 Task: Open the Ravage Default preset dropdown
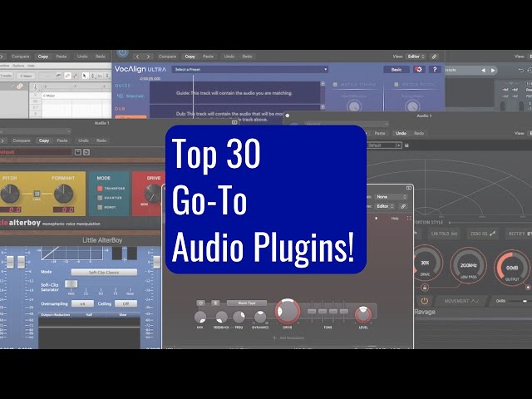pyautogui.click(x=384, y=145)
